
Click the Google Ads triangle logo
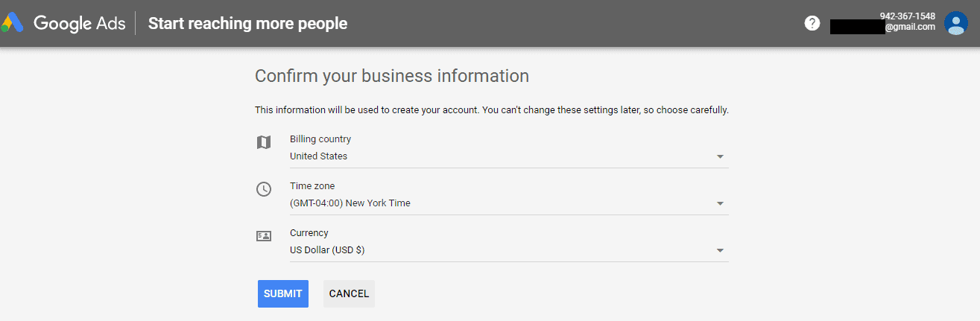(13, 24)
